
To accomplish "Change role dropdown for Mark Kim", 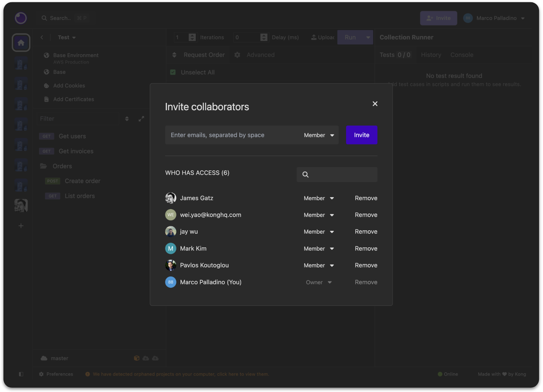I will (318, 249).
